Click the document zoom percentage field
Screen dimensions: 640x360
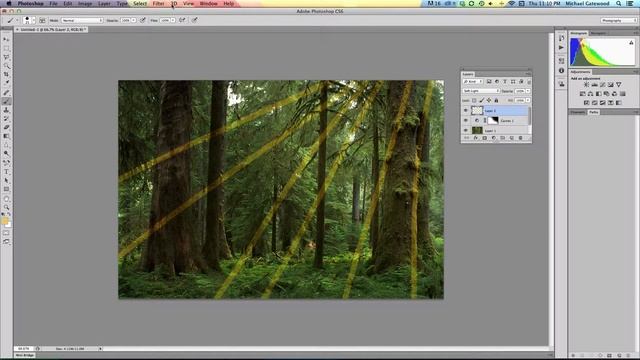pos(24,349)
